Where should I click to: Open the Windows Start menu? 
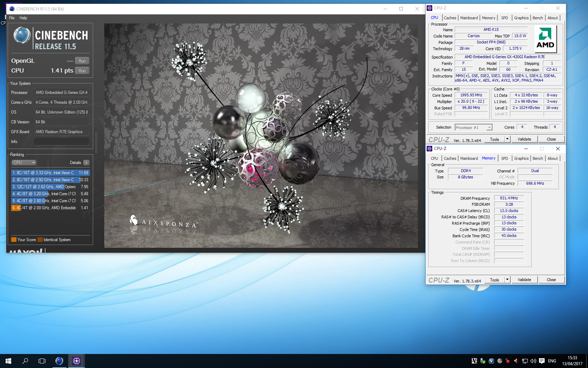pyautogui.click(x=8, y=361)
